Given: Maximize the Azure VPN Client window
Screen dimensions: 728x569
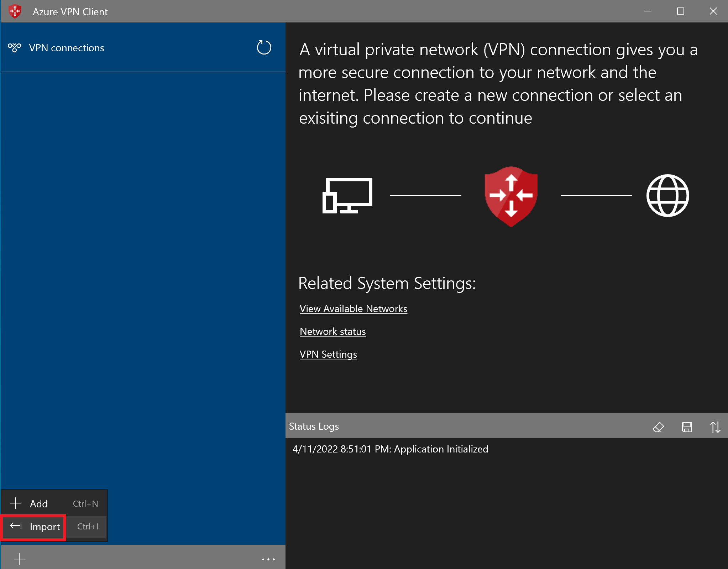Looking at the screenshot, I should (x=680, y=11).
